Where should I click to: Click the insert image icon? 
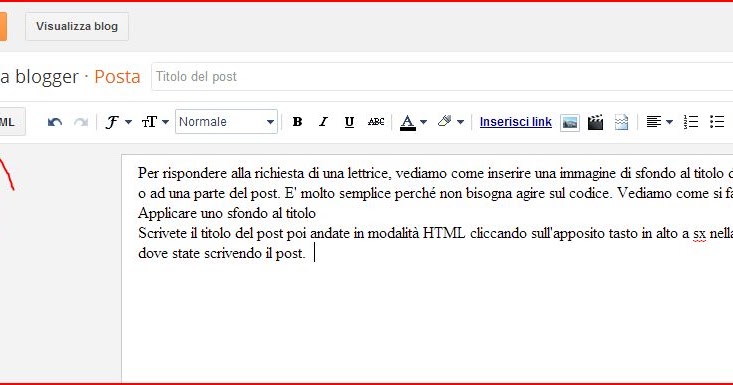click(x=570, y=122)
